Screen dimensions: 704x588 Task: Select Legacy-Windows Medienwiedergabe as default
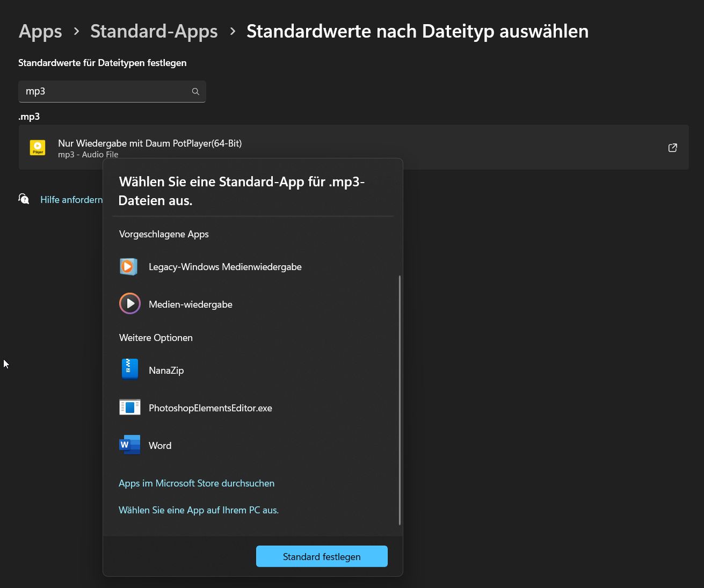[x=225, y=267]
